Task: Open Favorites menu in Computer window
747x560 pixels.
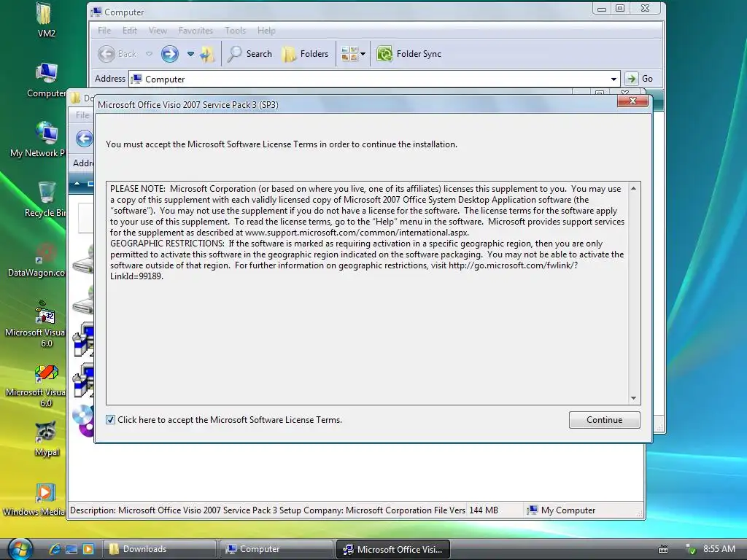Action: [x=196, y=31]
